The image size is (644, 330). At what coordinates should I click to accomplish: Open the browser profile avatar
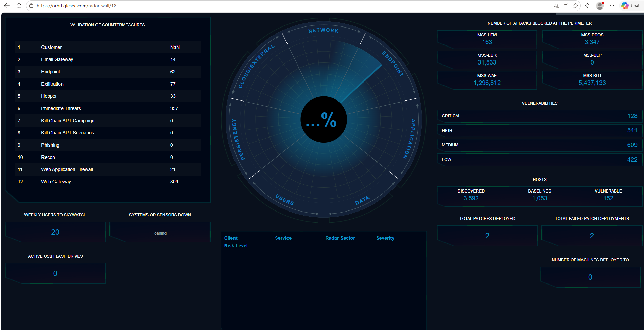[600, 6]
